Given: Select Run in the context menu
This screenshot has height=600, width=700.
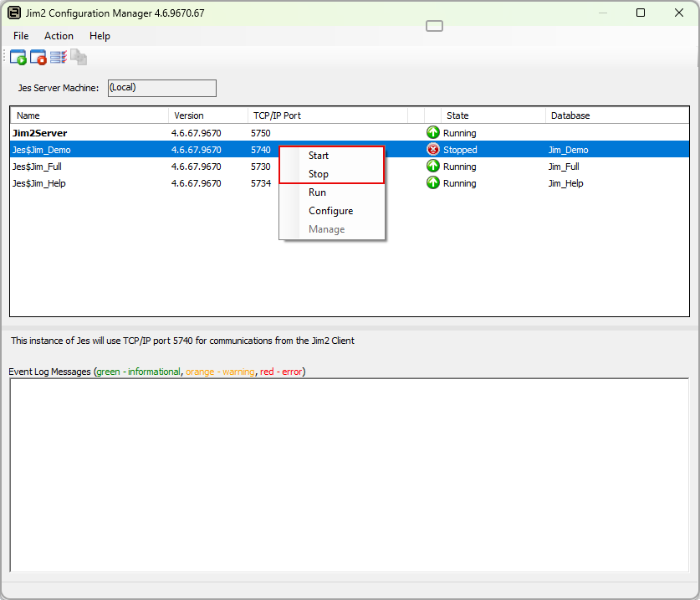Looking at the screenshot, I should pyautogui.click(x=317, y=192).
